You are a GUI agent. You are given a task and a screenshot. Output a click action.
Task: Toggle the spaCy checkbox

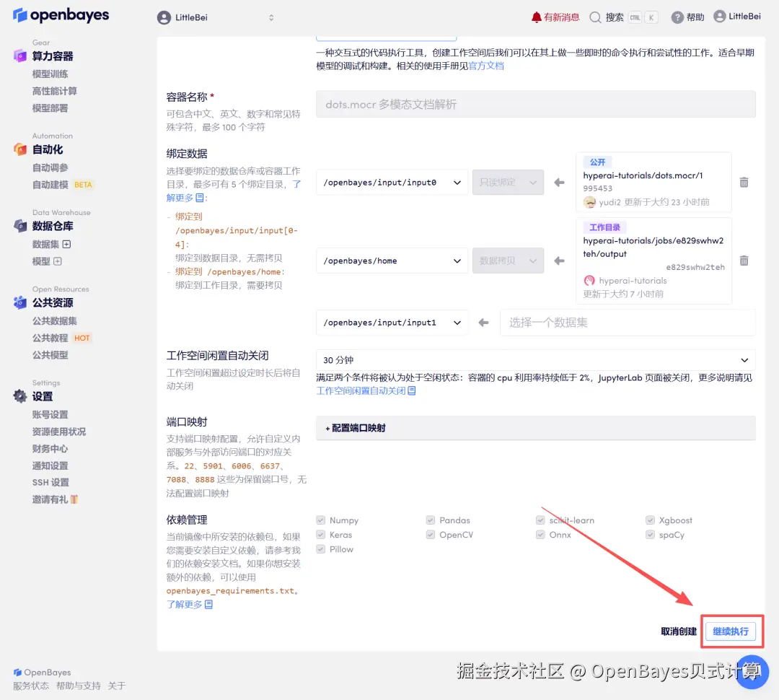click(x=650, y=535)
